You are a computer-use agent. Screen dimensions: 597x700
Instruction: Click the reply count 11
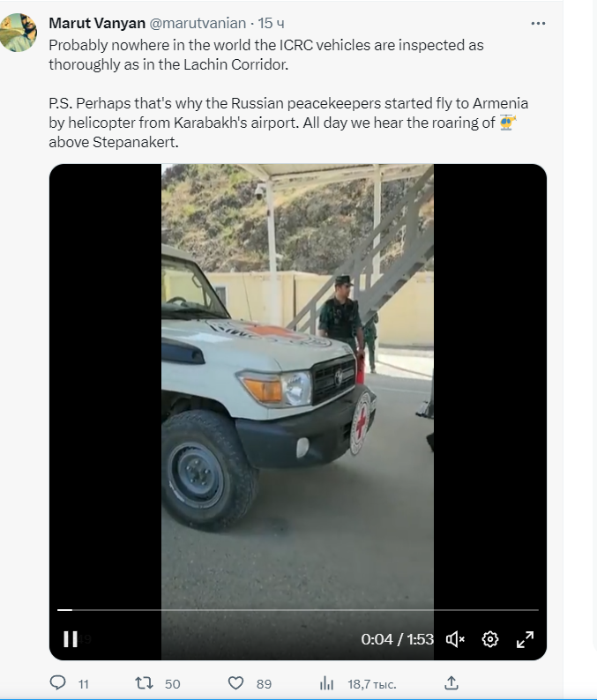[84, 684]
